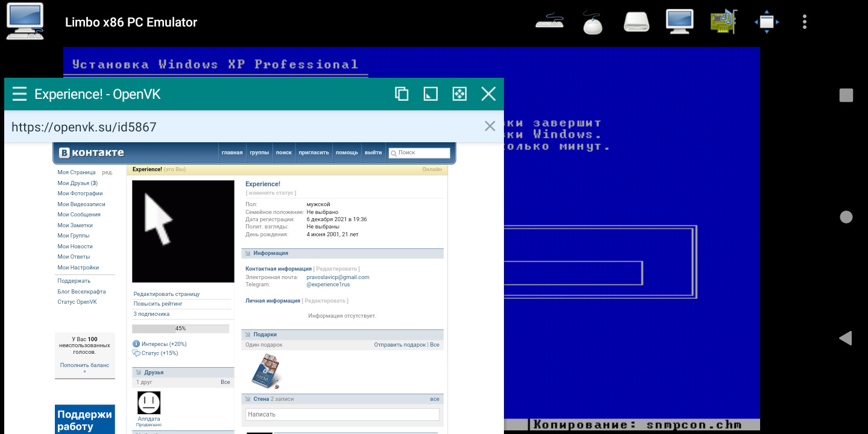The height and width of the screenshot is (434, 868).
Task: Click the Интересы (+20%) info icon
Action: point(136,344)
